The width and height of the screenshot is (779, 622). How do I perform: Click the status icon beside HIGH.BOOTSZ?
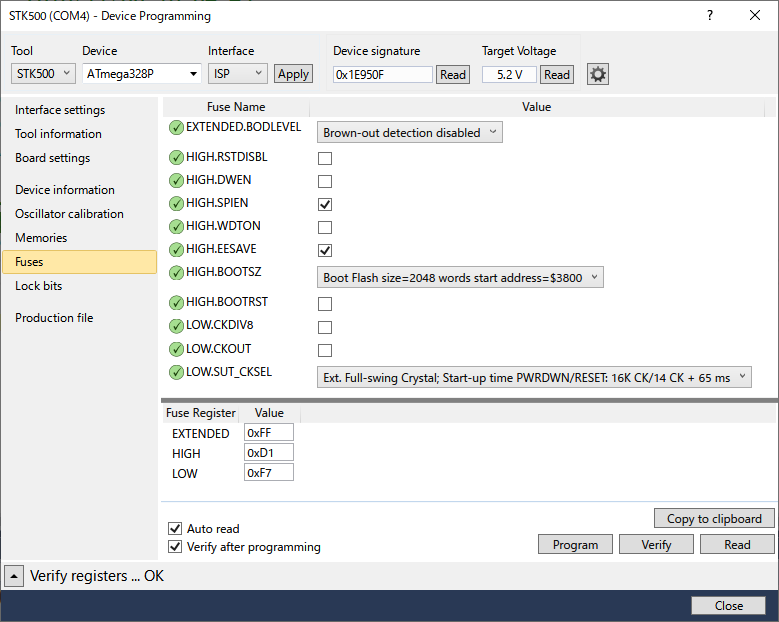[x=176, y=273]
